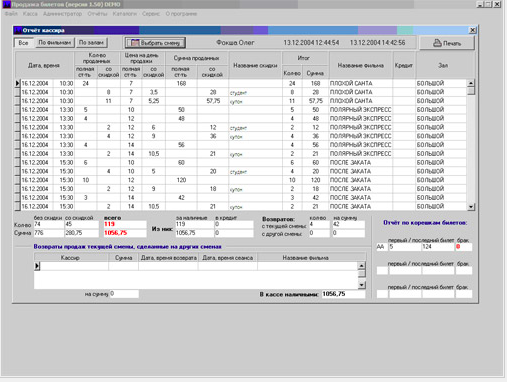
Task: Click the со скидкой sum field showing 280,75
Action: coord(83,233)
